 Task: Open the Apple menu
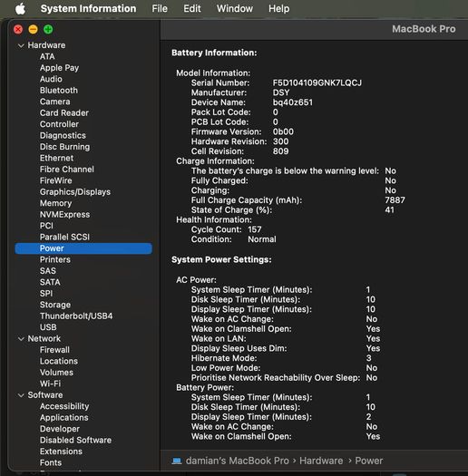[20, 8]
